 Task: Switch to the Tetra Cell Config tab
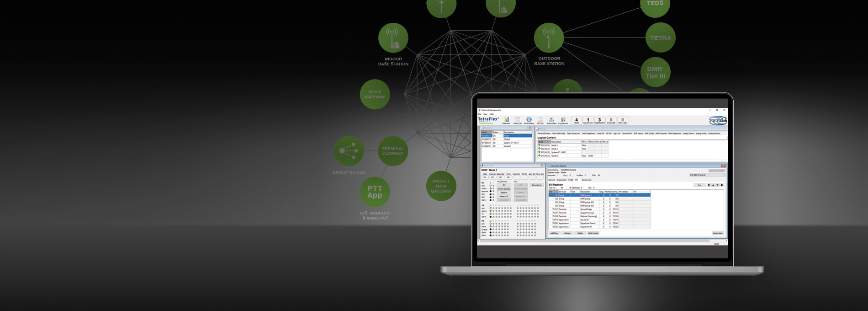point(559,134)
